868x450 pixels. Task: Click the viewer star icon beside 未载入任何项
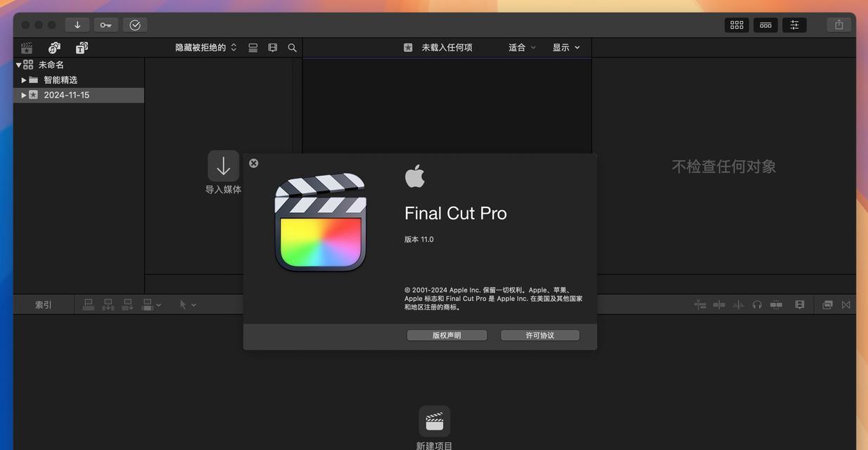408,48
